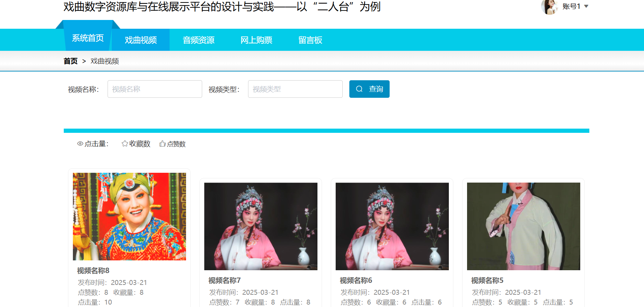The image size is (644, 307).
Task: Go to the 网上购票 tab
Action: (x=256, y=40)
